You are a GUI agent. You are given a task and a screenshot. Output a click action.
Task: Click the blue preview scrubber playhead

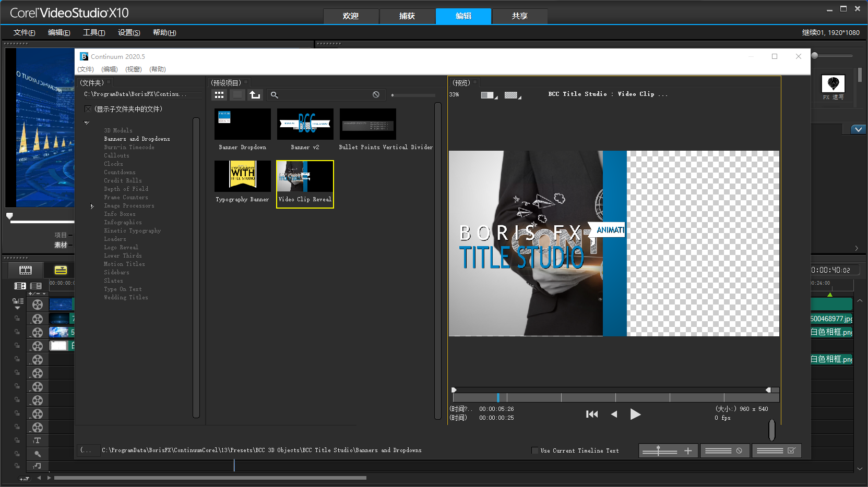pyautogui.click(x=498, y=397)
